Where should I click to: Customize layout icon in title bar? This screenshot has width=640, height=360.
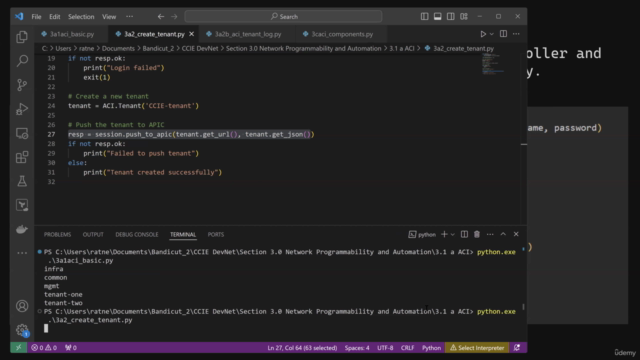pyautogui.click(x=464, y=16)
